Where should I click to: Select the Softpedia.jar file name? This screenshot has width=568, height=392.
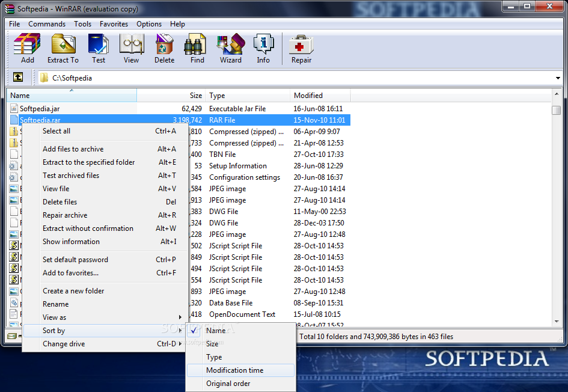[x=40, y=109]
